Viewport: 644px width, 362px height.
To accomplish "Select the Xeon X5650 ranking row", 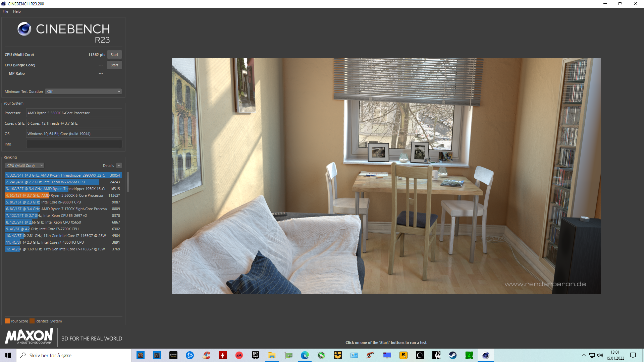I will click(x=63, y=222).
